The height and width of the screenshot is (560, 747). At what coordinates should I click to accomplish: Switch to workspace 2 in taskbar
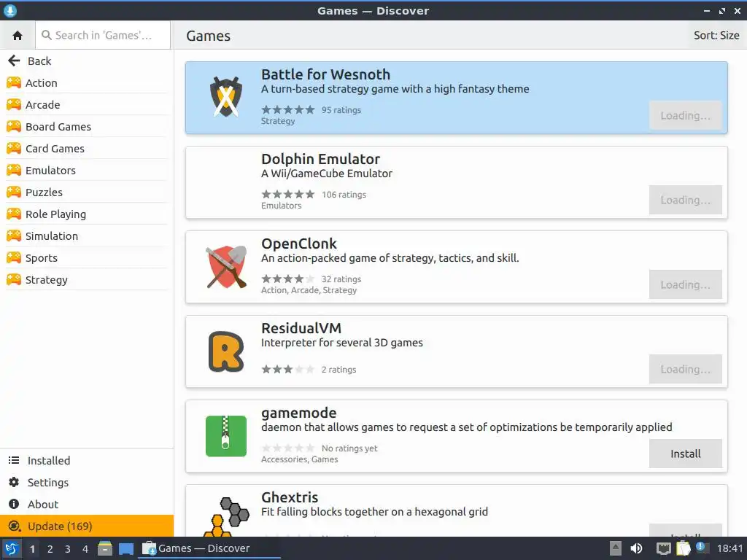coord(50,549)
